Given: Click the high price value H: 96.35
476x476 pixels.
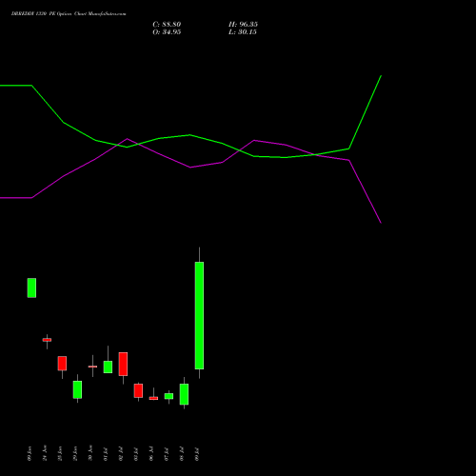Looking at the screenshot, I should [243, 25].
